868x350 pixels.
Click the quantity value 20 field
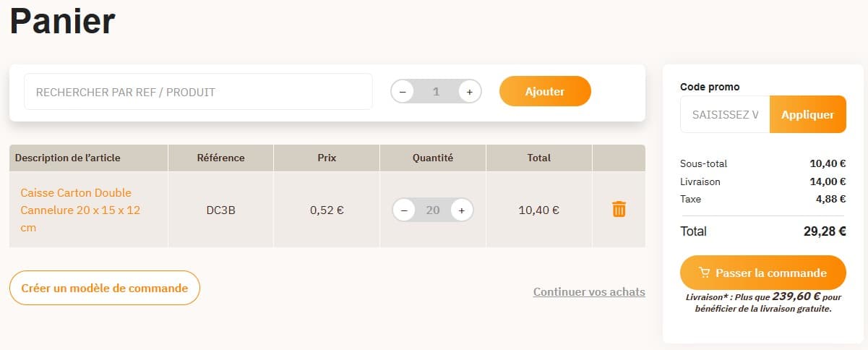tap(432, 210)
